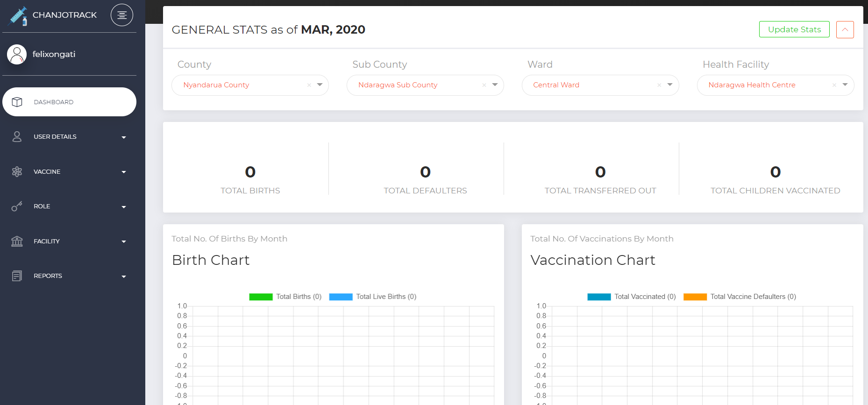Screen dimensions: 868x405
Task: Click the Central Ward selected value
Action: (556, 85)
